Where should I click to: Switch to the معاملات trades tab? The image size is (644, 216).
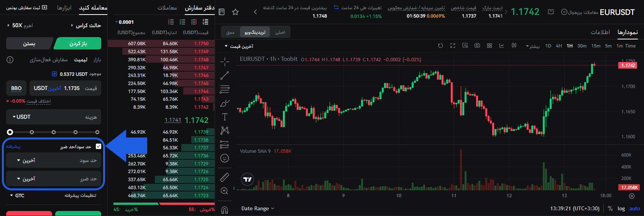(x=167, y=8)
